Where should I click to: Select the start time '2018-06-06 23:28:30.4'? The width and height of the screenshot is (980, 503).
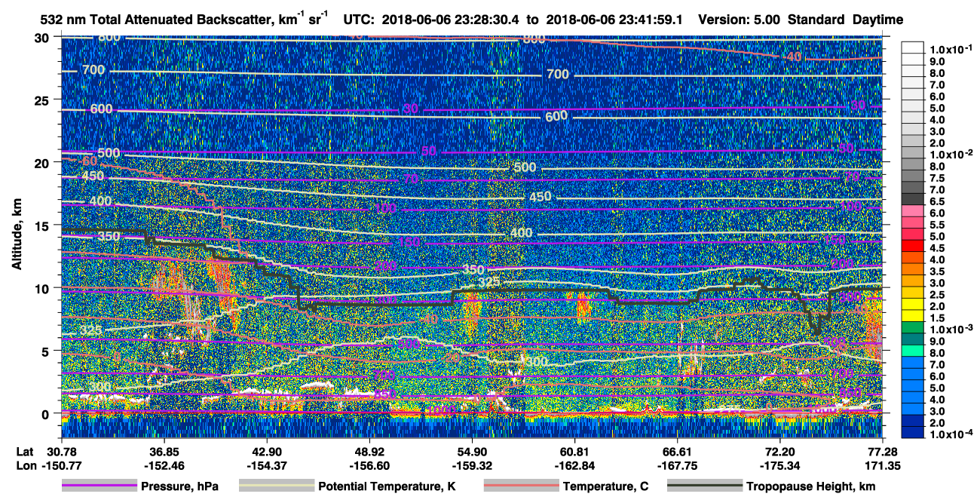coord(450,20)
